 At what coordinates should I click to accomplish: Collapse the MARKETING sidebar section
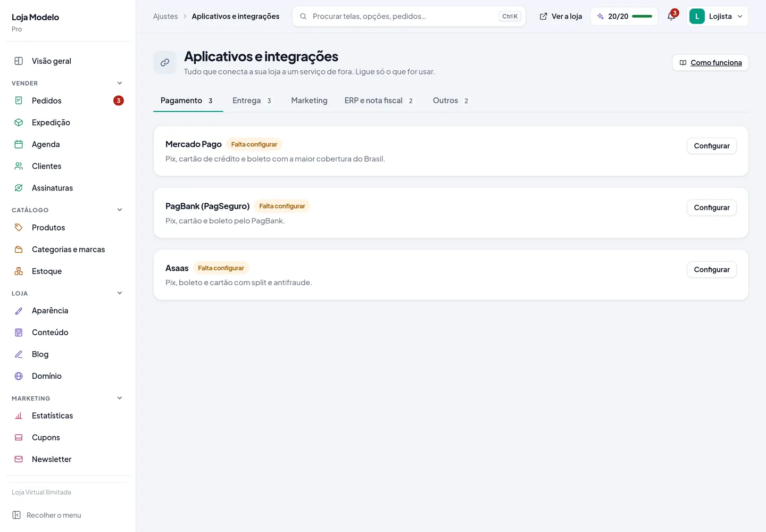pos(120,398)
